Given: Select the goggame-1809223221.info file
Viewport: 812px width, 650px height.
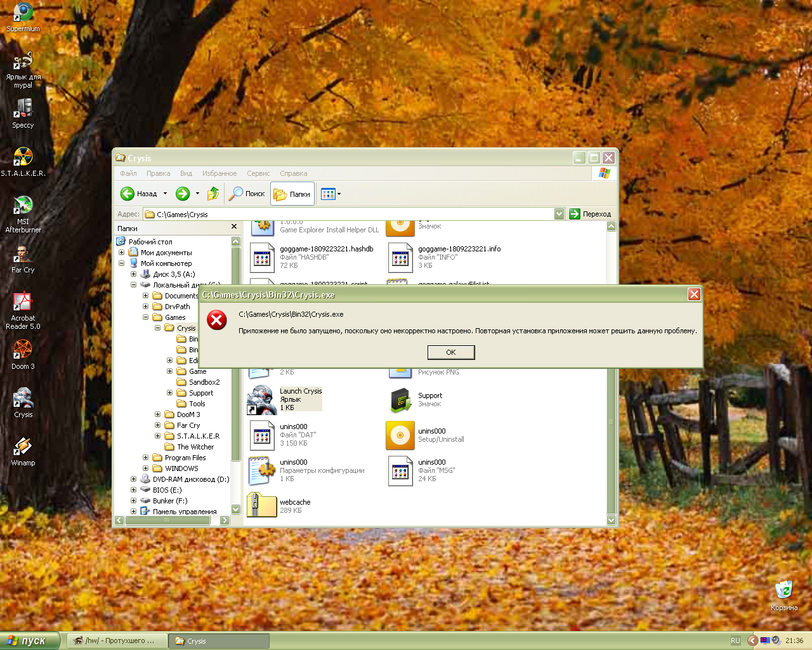Looking at the screenshot, I should (x=444, y=257).
